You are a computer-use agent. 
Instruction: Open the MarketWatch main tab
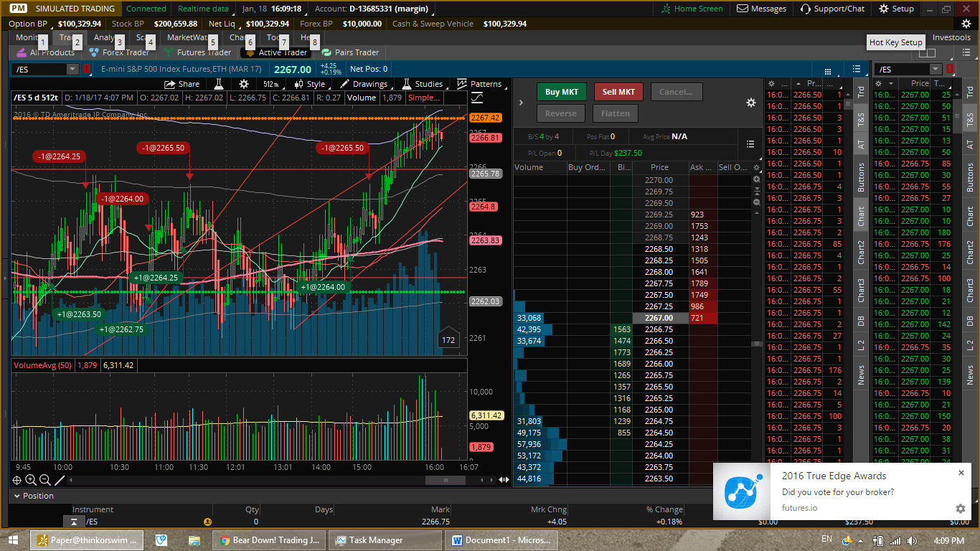point(189,37)
